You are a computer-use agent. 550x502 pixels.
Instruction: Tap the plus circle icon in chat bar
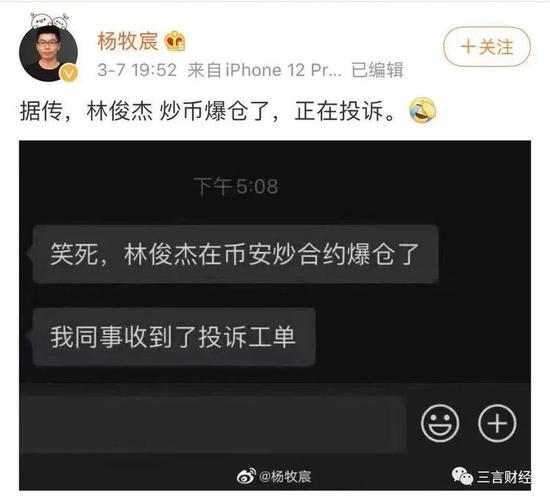pyautogui.click(x=497, y=422)
